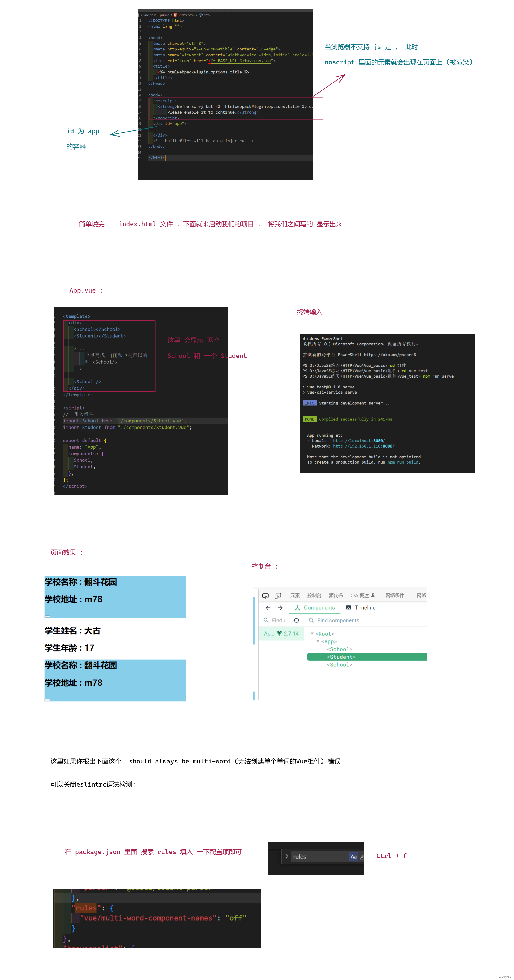Click the self-closing <School /> tag
Viewport: 514px width, 980px height.
(x=87, y=381)
